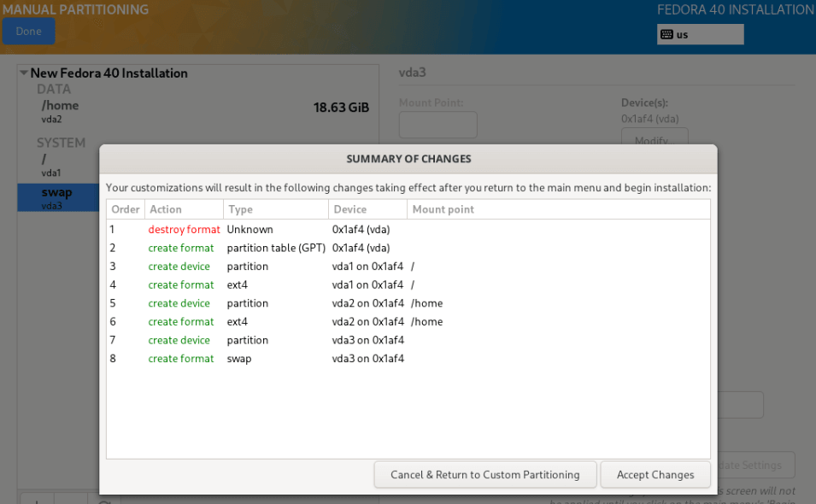Click the Order column header

click(x=126, y=209)
